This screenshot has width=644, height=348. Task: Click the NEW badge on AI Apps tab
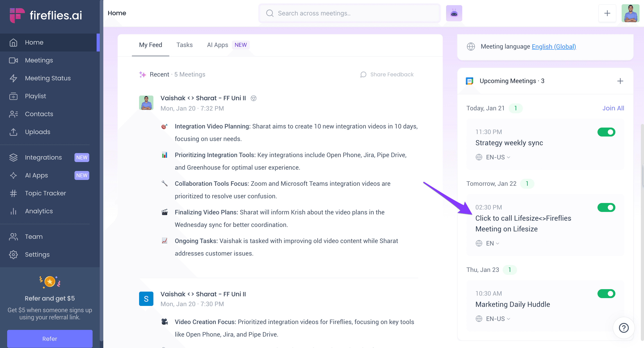241,45
